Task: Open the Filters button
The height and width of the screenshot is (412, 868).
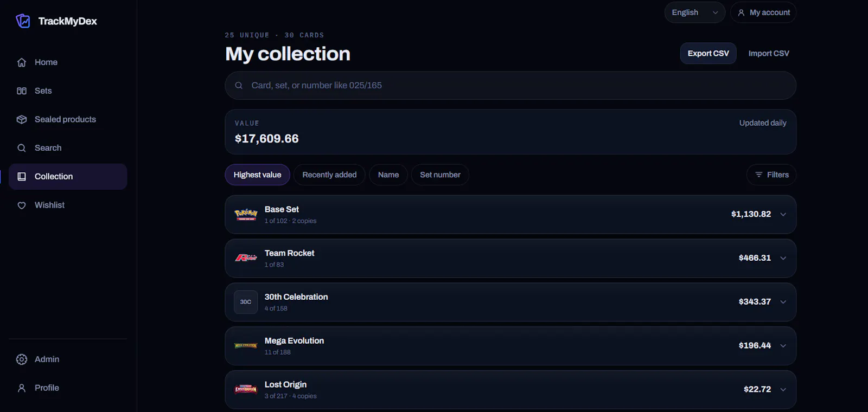Action: [x=771, y=175]
